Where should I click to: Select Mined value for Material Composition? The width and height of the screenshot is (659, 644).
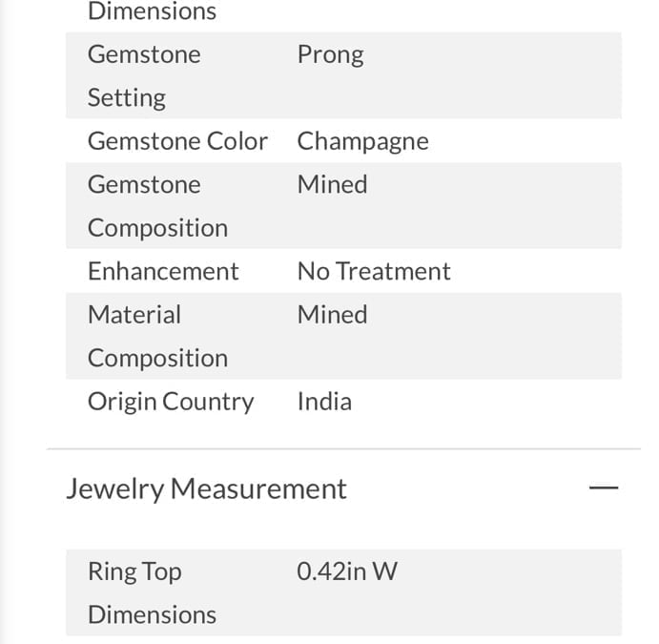332,315
